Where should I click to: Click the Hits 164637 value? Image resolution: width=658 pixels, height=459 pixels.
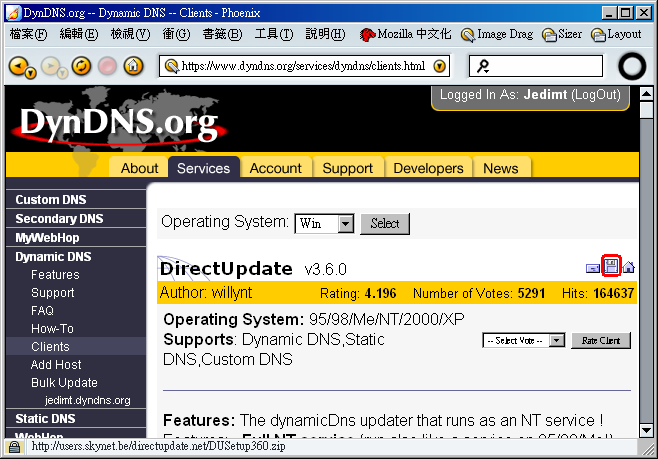click(614, 293)
